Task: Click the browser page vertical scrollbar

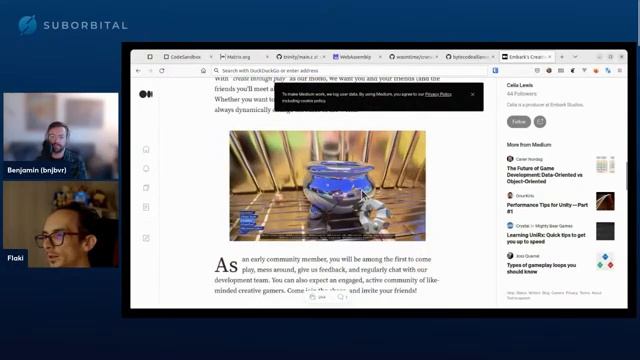Action: click(626, 176)
